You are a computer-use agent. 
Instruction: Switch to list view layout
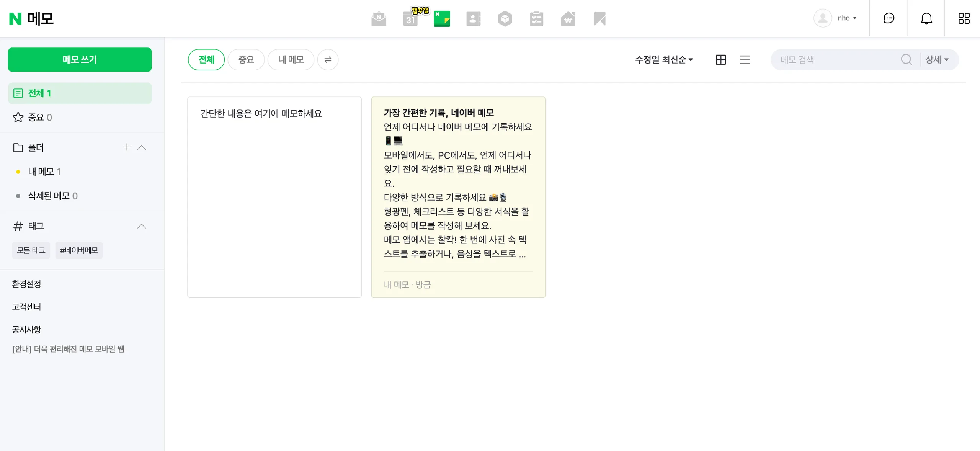pyautogui.click(x=745, y=60)
